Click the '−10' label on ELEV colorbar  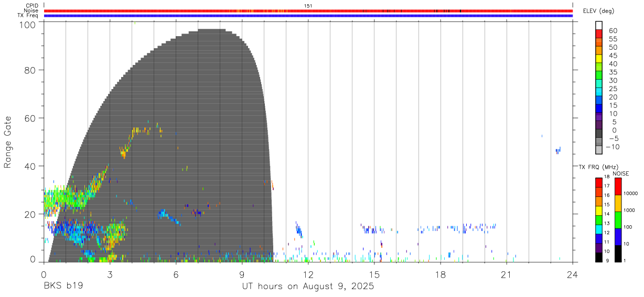coord(612,147)
